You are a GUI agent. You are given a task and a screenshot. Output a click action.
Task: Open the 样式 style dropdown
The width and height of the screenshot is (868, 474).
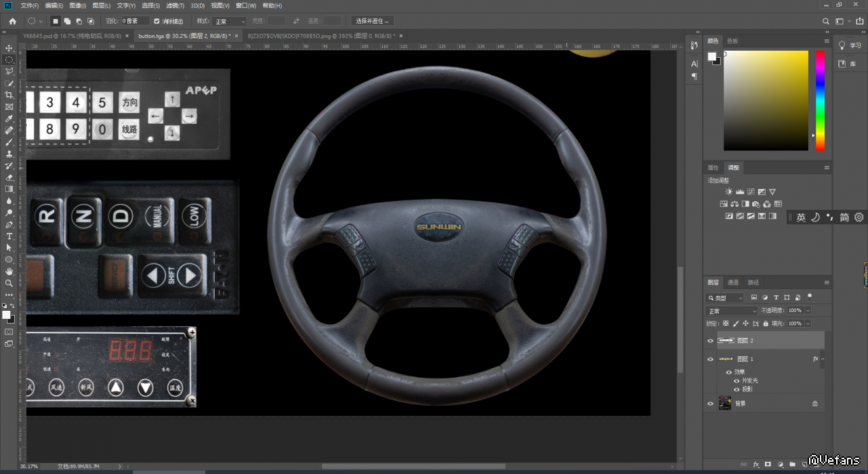pos(230,22)
